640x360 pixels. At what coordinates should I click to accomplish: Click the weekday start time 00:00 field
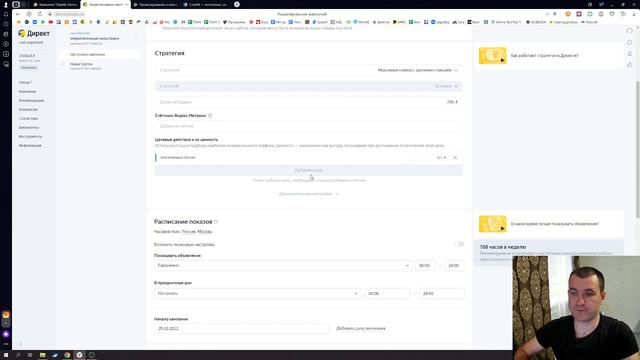pos(425,266)
